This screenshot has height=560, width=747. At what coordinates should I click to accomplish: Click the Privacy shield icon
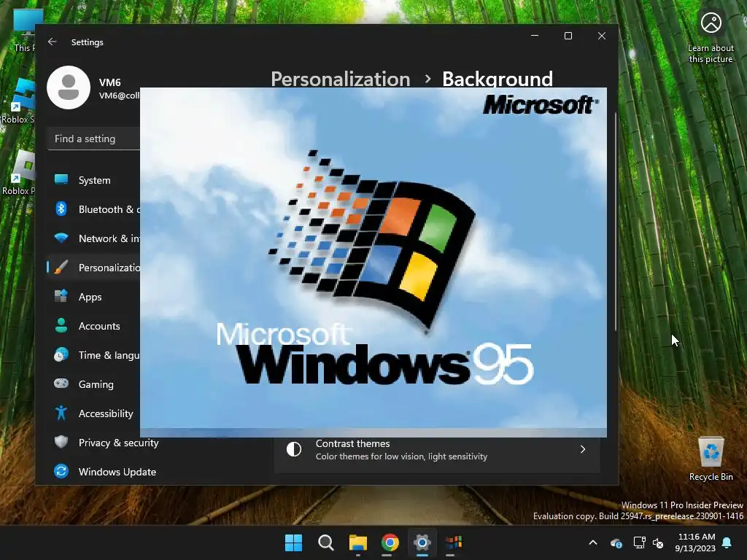[61, 442]
